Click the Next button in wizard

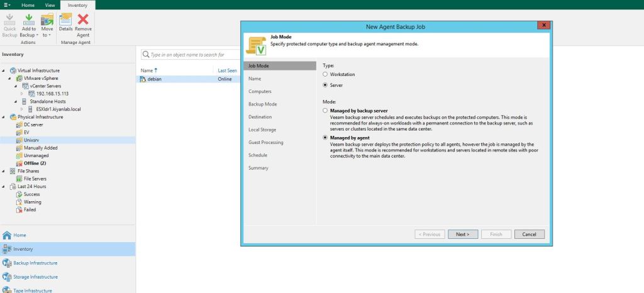pos(463,234)
